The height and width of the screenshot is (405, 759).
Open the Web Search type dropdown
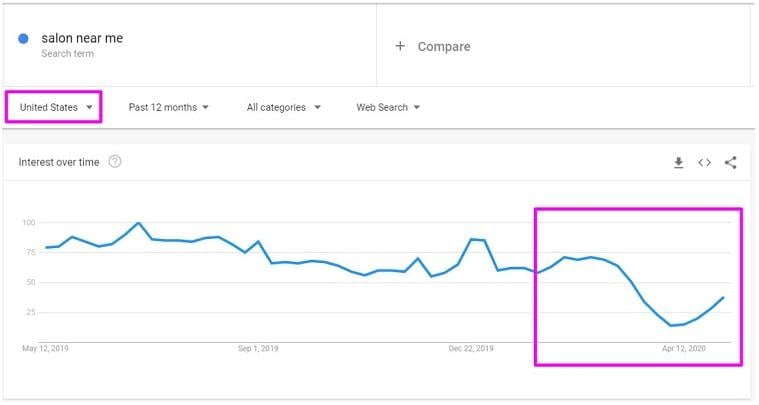pos(388,107)
